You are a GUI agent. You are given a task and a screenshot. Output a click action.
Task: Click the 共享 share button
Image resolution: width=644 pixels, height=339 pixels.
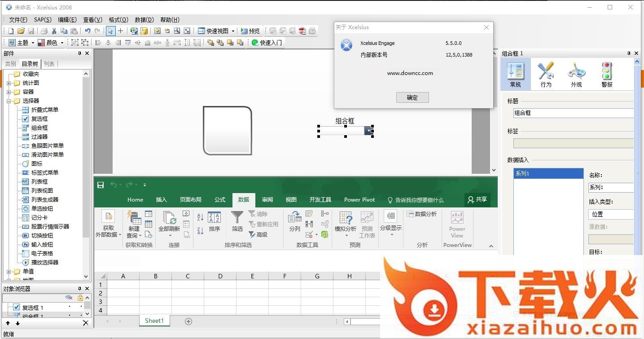coord(477,200)
